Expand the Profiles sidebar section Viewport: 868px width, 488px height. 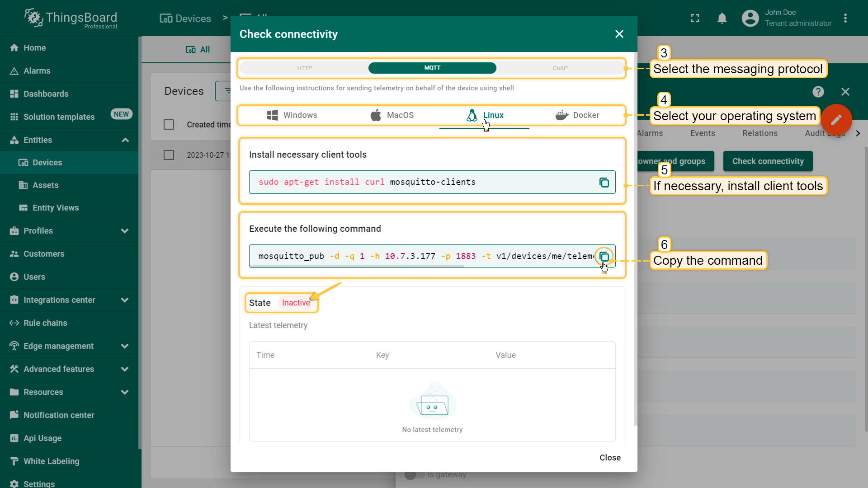(125, 231)
